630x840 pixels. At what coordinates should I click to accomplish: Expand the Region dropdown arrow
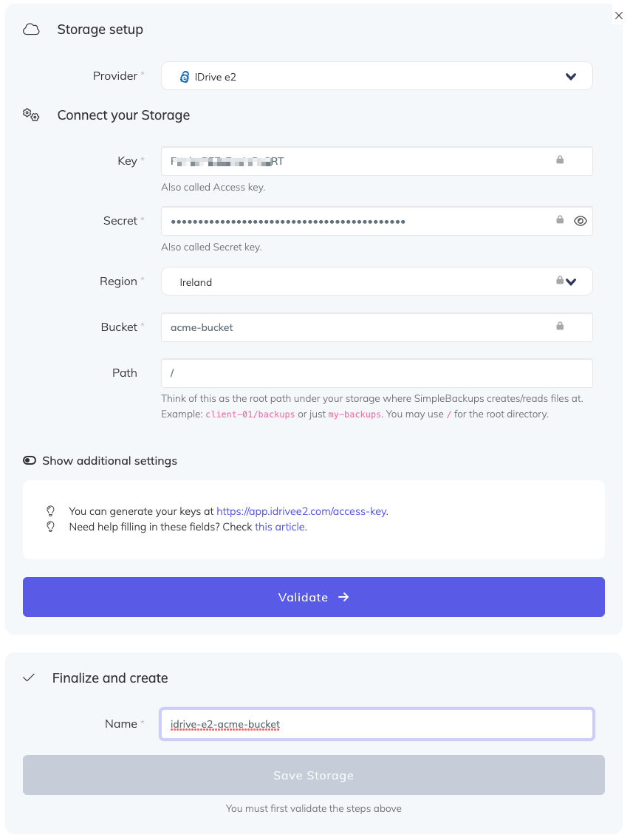(x=571, y=281)
